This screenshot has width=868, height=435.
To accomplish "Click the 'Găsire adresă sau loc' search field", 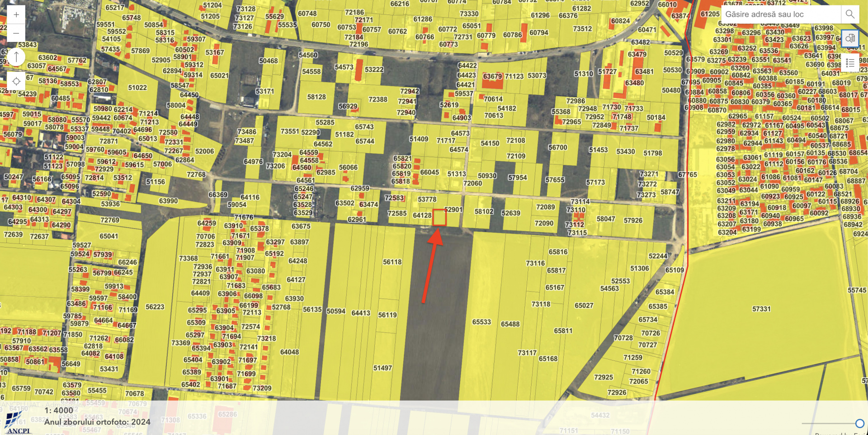I will pos(782,14).
